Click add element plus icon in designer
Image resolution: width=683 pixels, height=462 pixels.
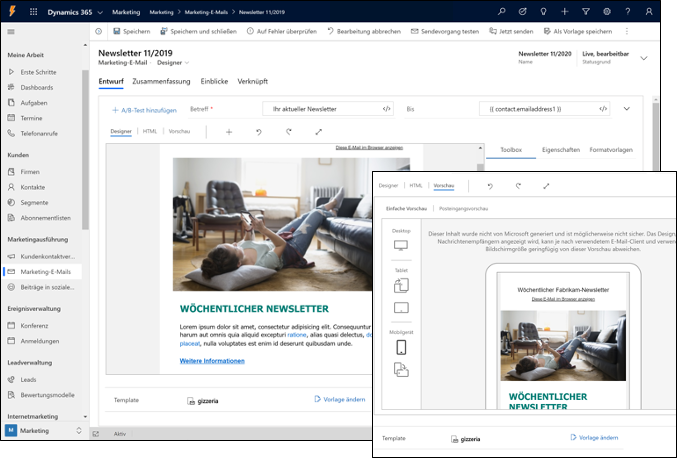[x=229, y=132]
